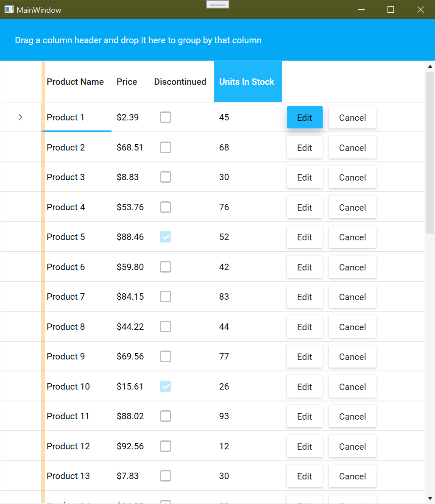The width and height of the screenshot is (435, 504).
Task: Select the Product 1 name cell
Action: click(x=66, y=117)
